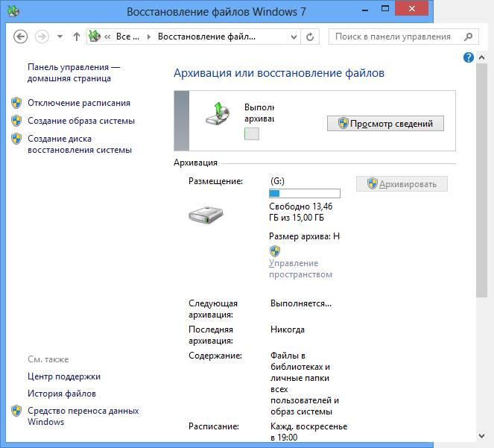The image size is (494, 448).
Task: Click the hard drive icon under "Размещение"
Action: (206, 215)
